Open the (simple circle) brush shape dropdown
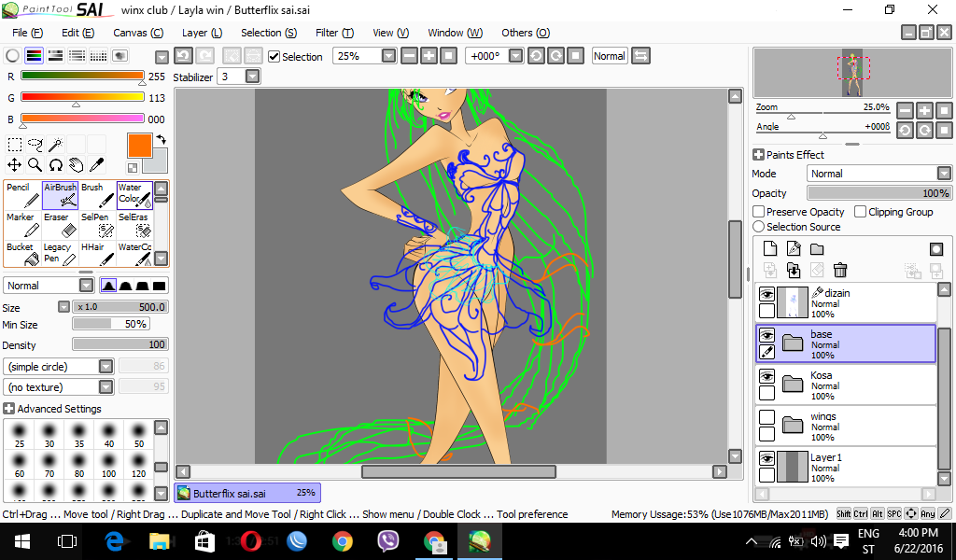This screenshot has height=560, width=956. point(106,366)
